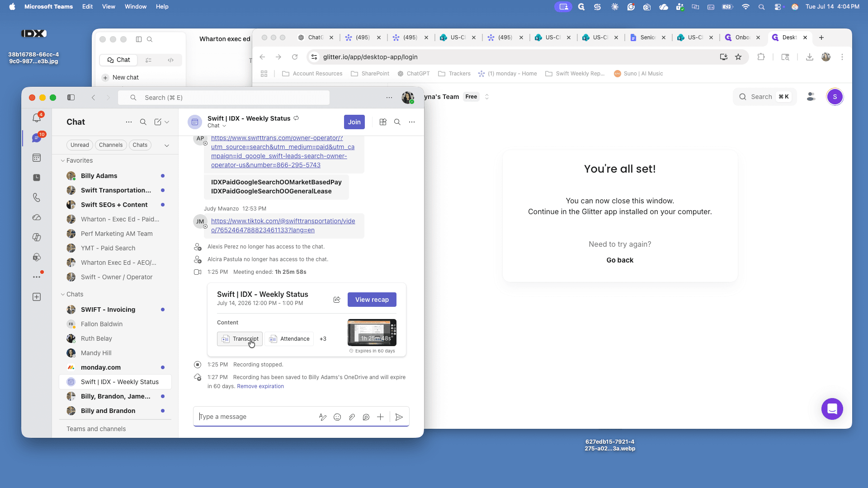This screenshot has width=868, height=488.
Task: Bookmark this page with the star icon
Action: pos(738,57)
